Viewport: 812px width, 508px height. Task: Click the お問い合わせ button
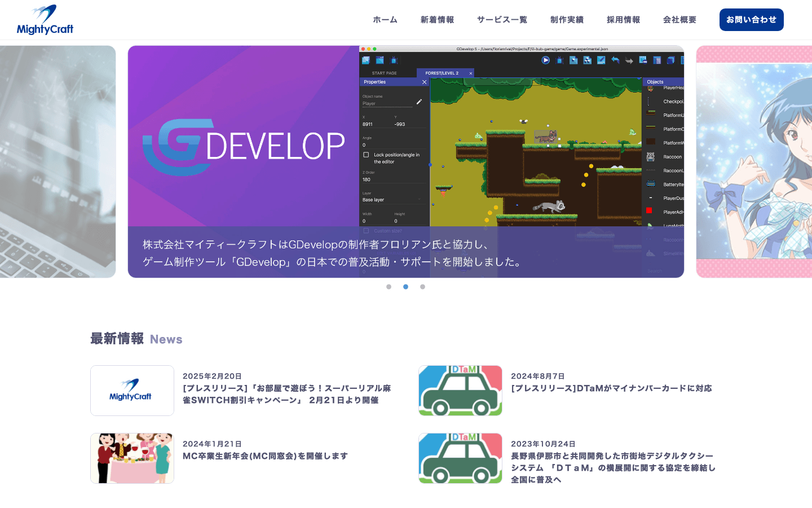pos(752,20)
